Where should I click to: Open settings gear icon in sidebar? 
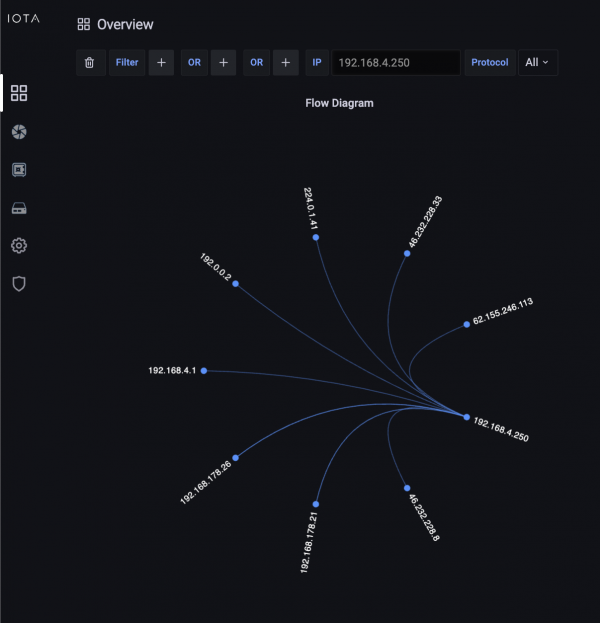pos(19,246)
